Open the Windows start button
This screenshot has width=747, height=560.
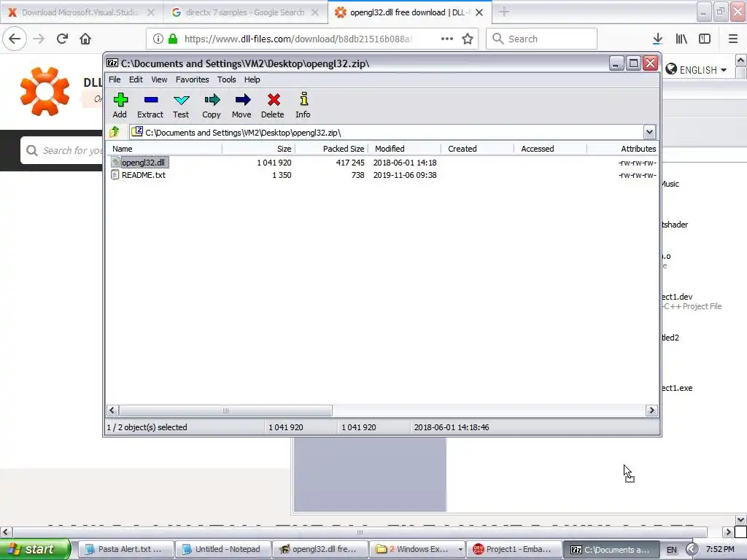click(35, 549)
